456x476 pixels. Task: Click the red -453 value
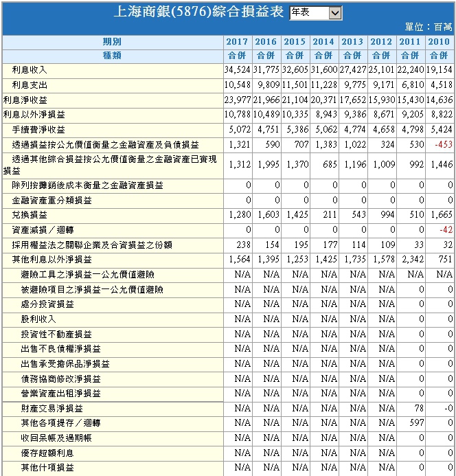(444, 145)
